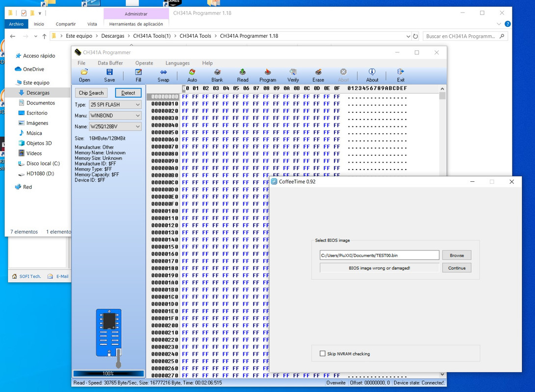
Task: Click the Blank check icon
Action: (x=217, y=75)
